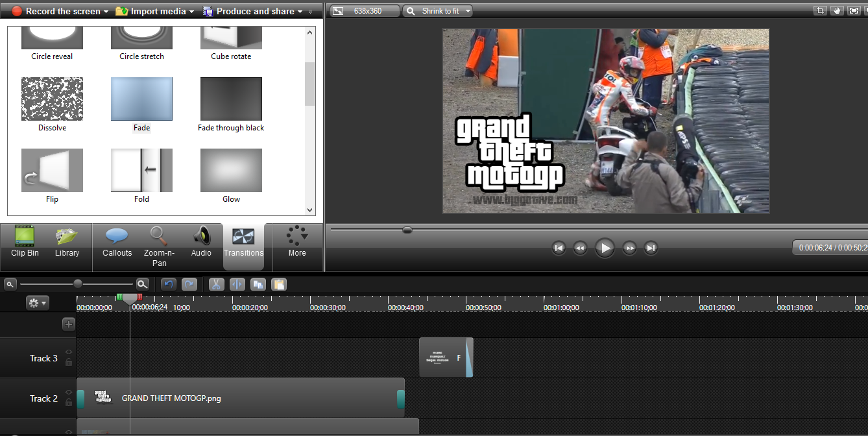Click timeline zoom out magnifier icon
This screenshot has height=436, width=868.
click(9, 284)
